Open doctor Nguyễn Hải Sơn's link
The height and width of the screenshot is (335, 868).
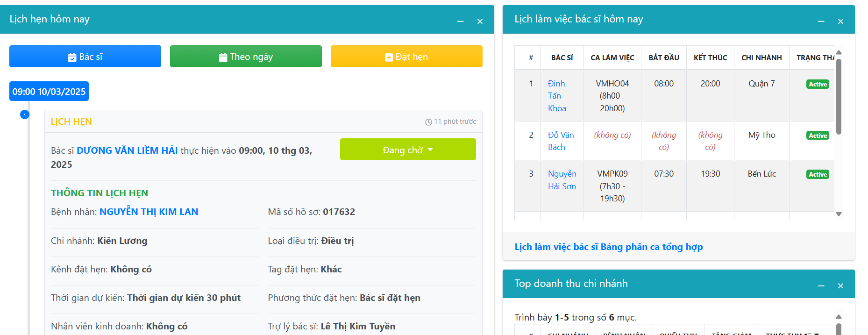click(562, 180)
